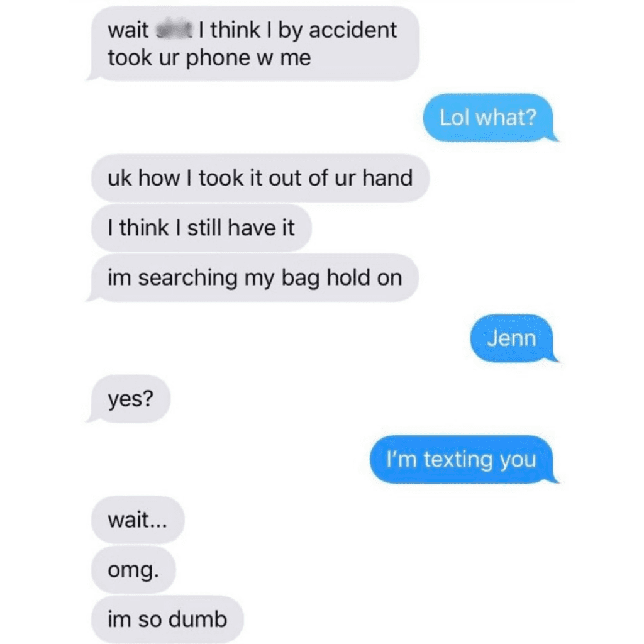The height and width of the screenshot is (644, 644).
Task: Click the word 'what?' in blue bubble
Action: [506, 118]
